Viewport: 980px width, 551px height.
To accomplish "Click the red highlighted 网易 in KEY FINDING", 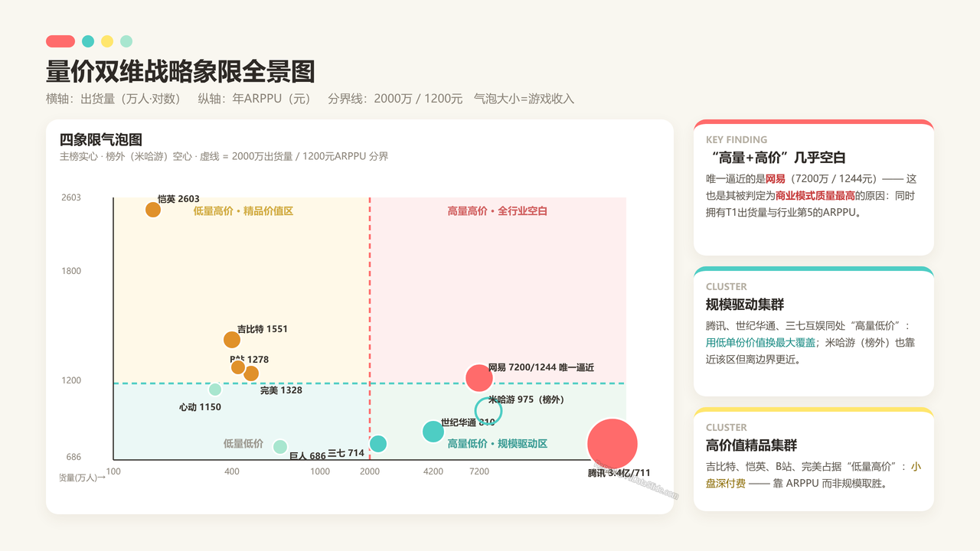I will pos(776,178).
